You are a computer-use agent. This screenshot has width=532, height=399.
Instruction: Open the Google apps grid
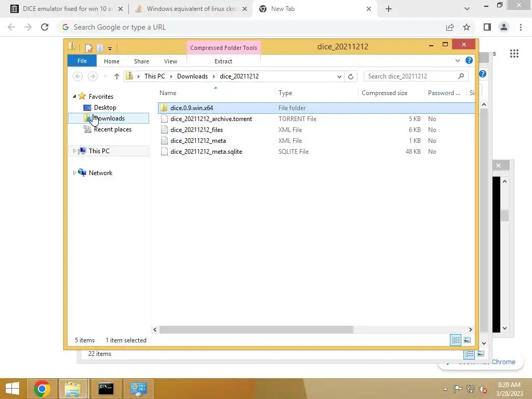click(x=514, y=54)
